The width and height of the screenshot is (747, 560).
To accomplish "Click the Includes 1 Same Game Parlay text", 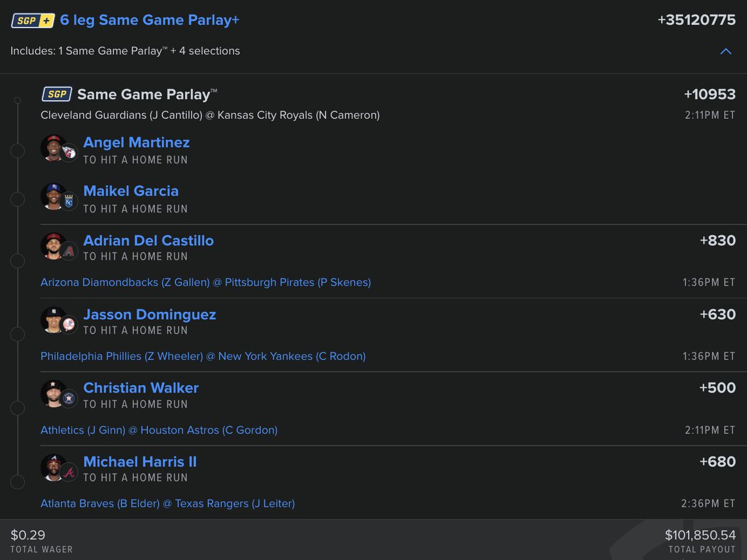I will coord(125,51).
